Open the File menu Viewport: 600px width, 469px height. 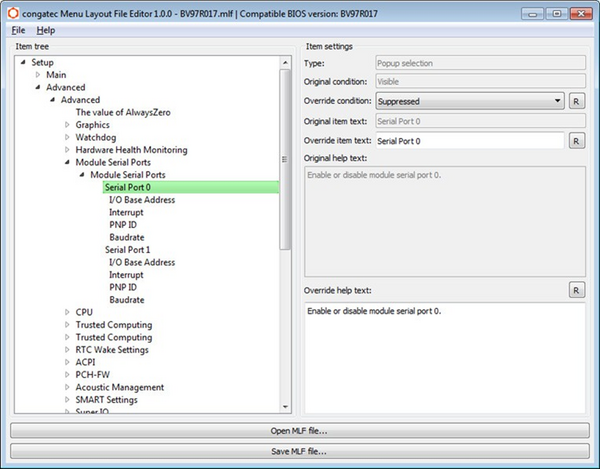pyautogui.click(x=18, y=31)
